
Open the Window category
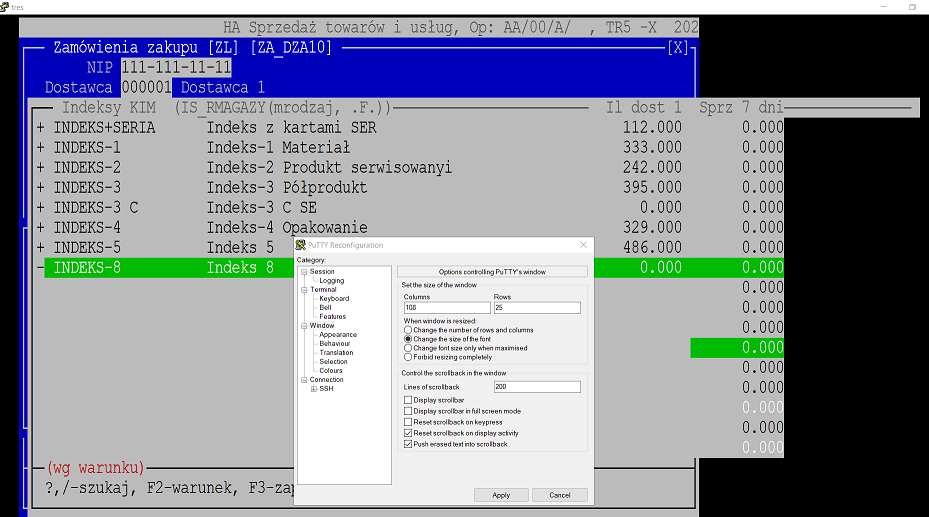coord(322,326)
